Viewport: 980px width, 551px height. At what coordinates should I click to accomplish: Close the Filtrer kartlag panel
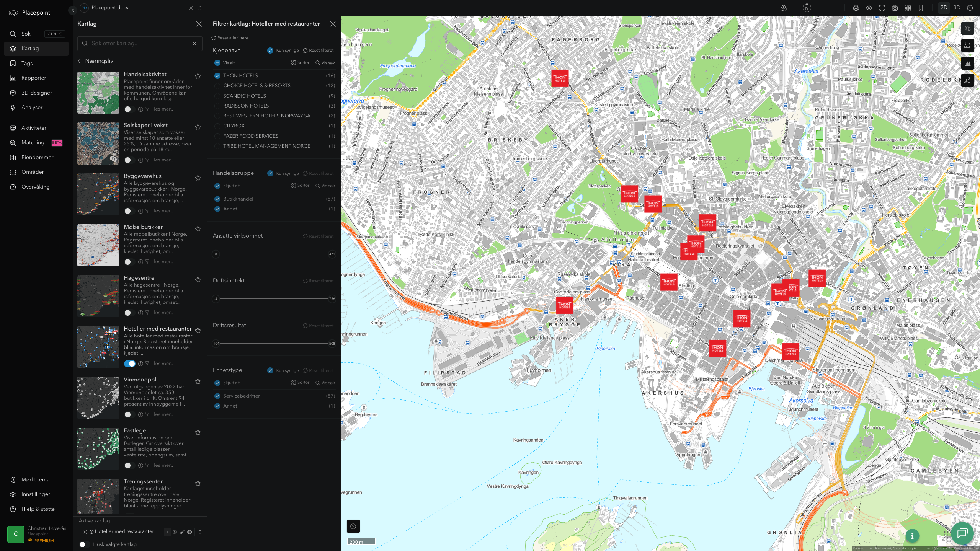click(333, 24)
